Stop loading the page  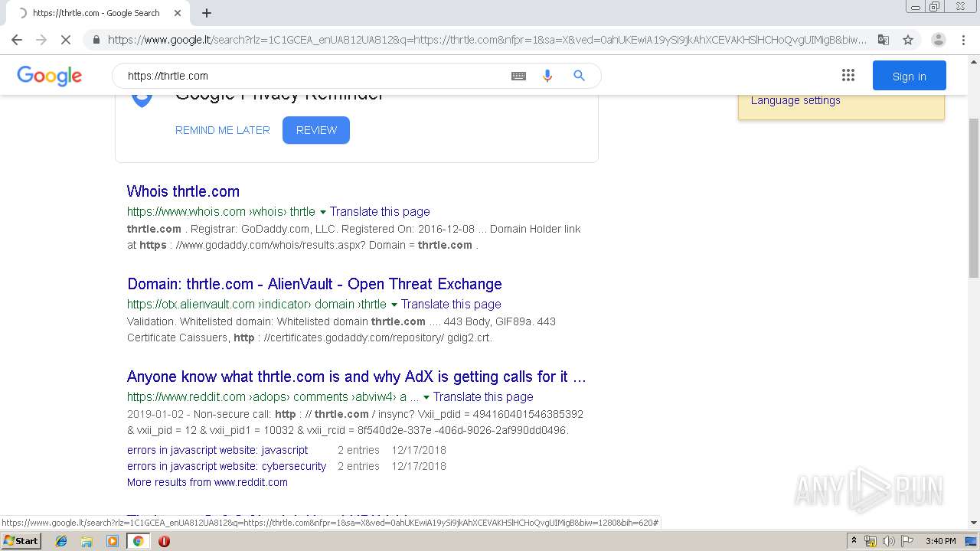(x=66, y=40)
